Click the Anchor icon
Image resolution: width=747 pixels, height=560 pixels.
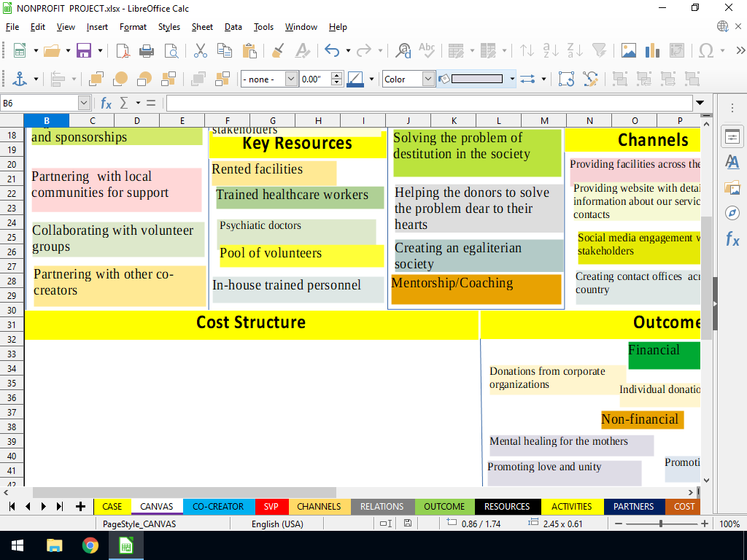pos(20,79)
